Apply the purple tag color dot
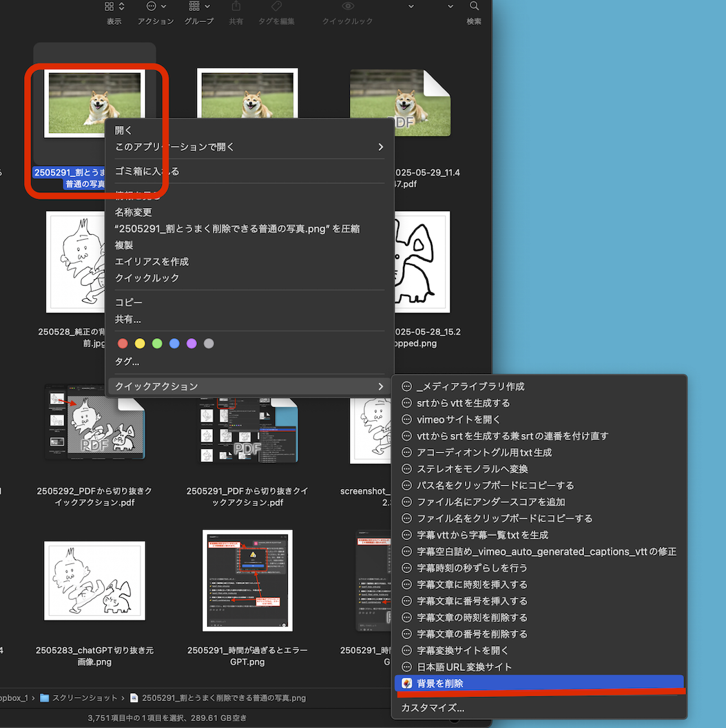Screen dimensions: 726x728 (x=191, y=343)
